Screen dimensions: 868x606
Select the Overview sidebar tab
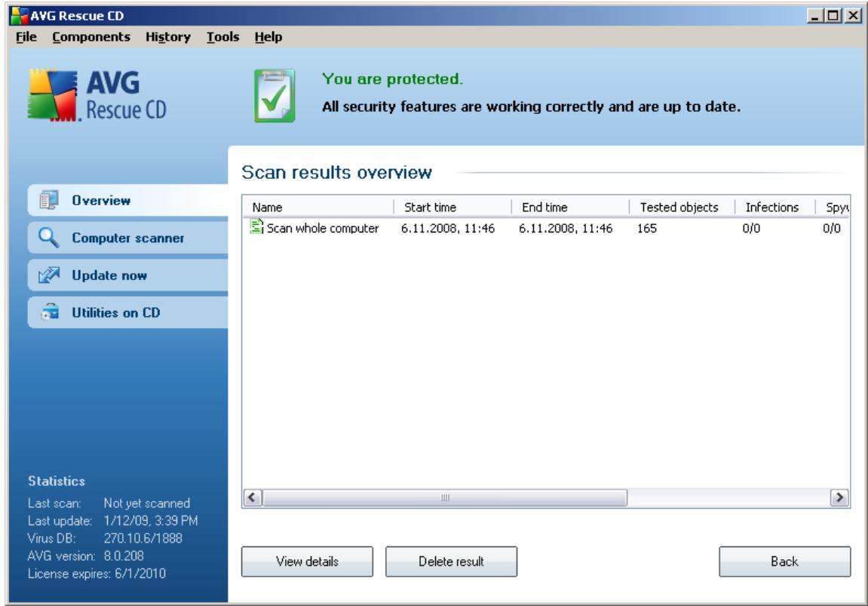128,201
